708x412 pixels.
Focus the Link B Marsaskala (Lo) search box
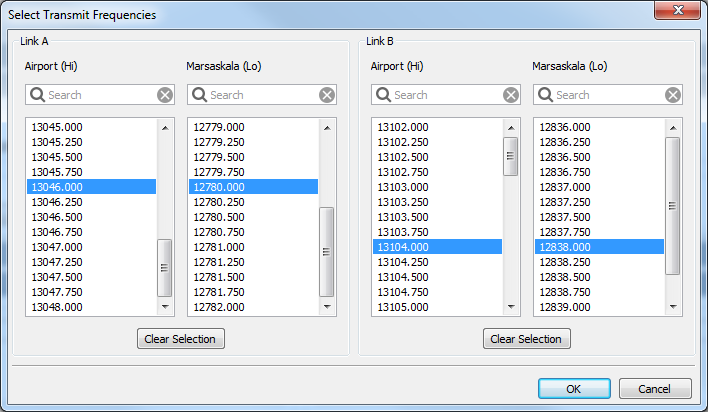[x=608, y=95]
